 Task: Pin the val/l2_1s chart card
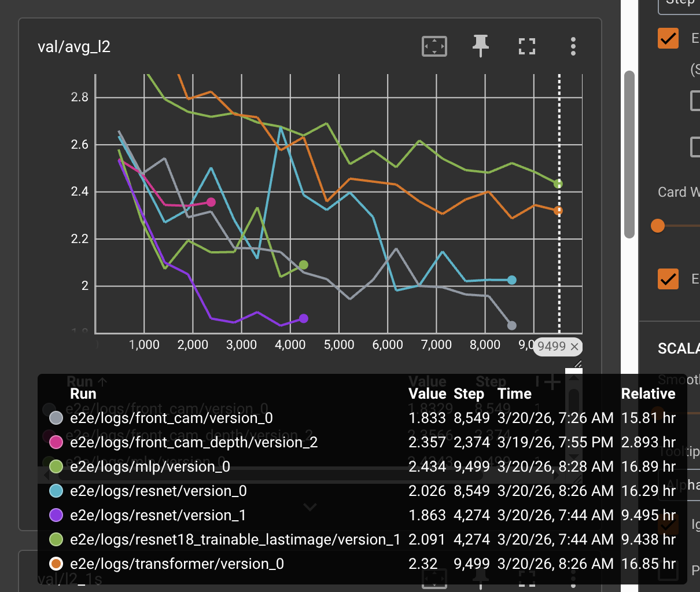pyautogui.click(x=480, y=579)
